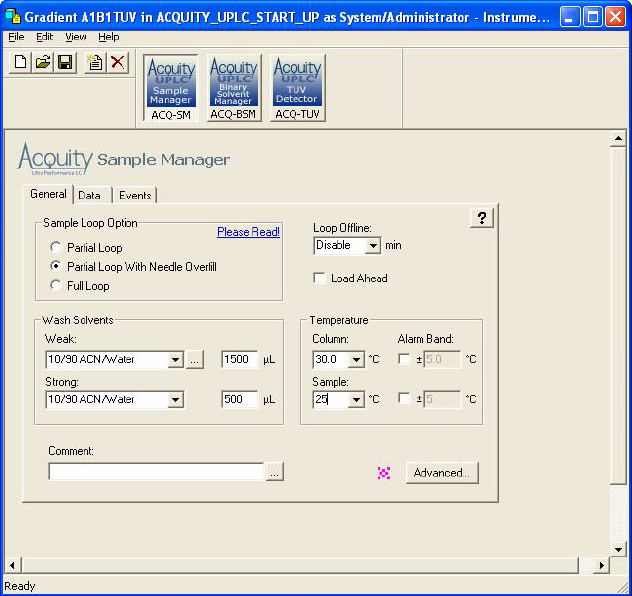Viewport: 632px width, 596px height.
Task: Open the ACQ-SM Sample Manager icon
Action: click(x=171, y=88)
